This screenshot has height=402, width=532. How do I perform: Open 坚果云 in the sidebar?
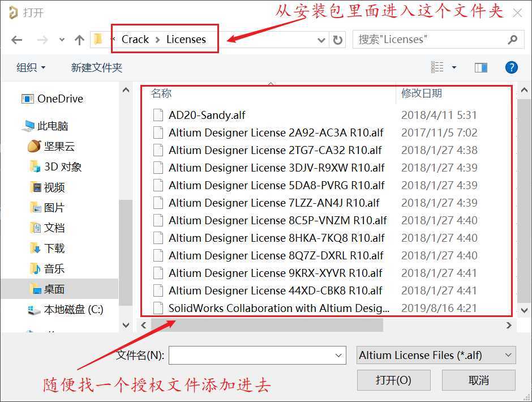52,146
